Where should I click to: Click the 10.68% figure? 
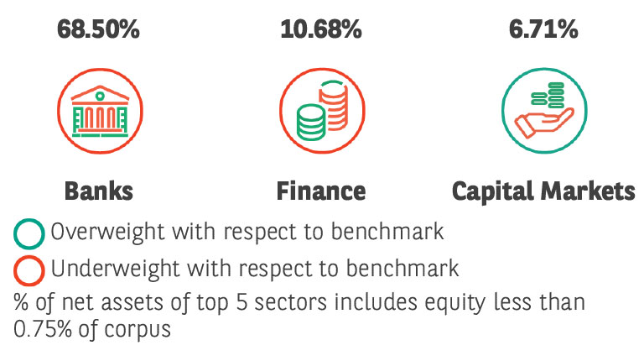click(320, 30)
